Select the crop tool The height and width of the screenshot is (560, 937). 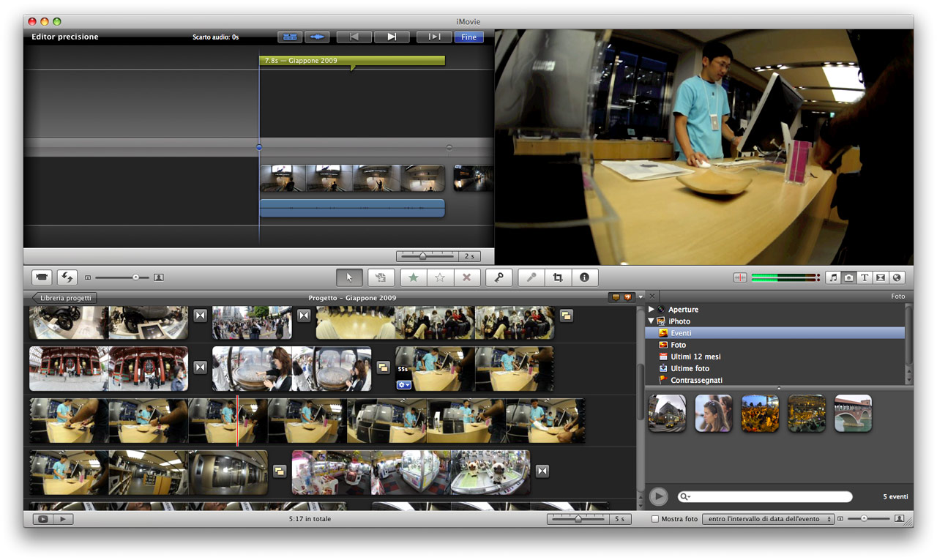click(x=558, y=277)
